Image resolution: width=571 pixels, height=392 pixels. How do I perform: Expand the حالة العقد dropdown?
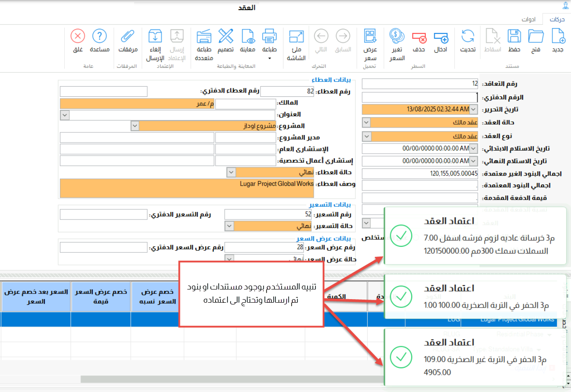[366, 122]
